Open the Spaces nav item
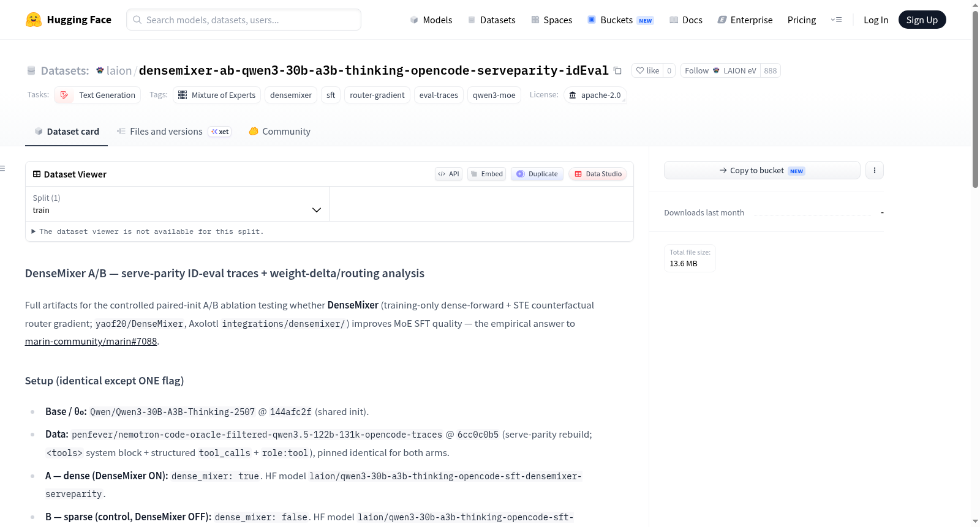980x527 pixels. click(552, 20)
